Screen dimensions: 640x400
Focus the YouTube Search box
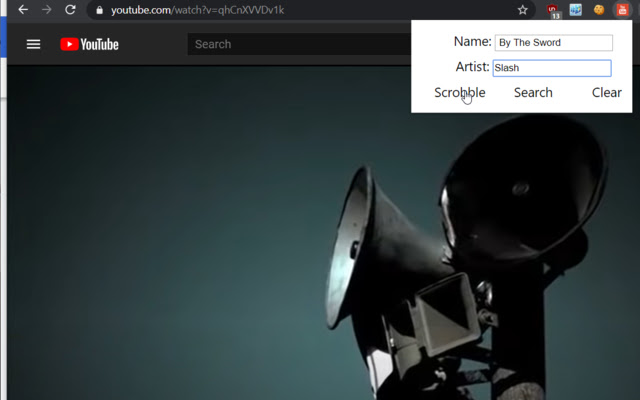299,44
